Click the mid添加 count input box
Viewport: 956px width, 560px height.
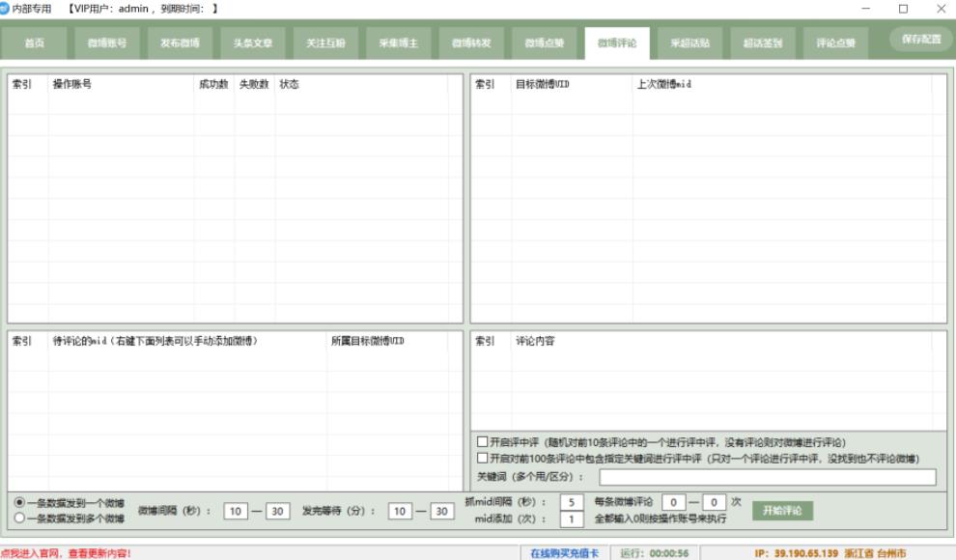(x=572, y=519)
